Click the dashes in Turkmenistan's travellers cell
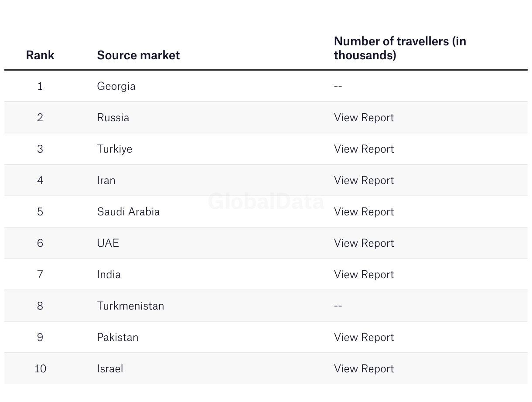Viewport: 532px width, 402px height. point(338,306)
